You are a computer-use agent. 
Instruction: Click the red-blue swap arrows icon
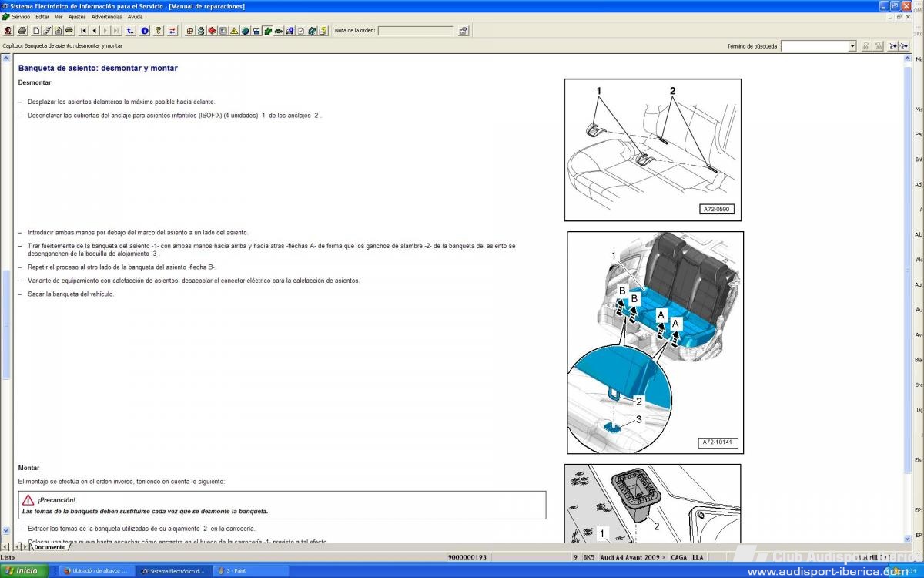[x=172, y=31]
